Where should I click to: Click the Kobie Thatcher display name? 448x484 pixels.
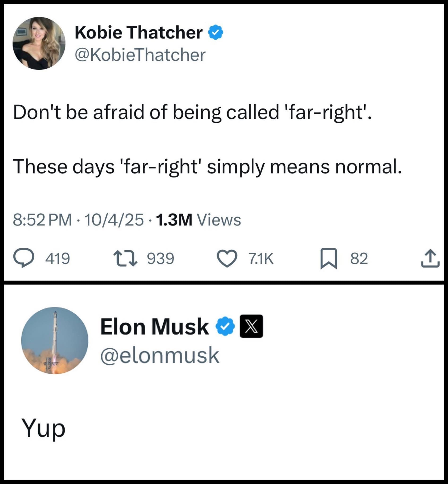139,32
